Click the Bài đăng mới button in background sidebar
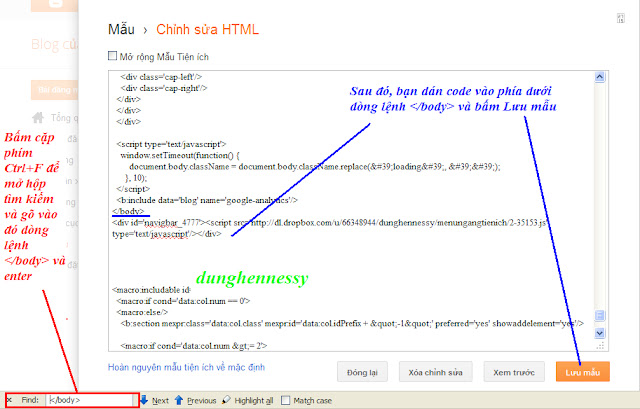Screen dimensions: 640x409 [54, 90]
